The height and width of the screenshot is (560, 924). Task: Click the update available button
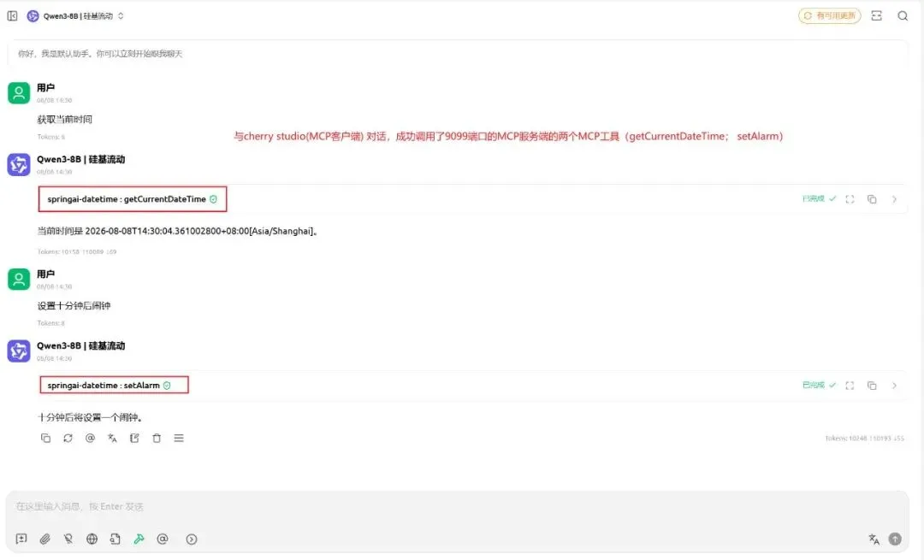pyautogui.click(x=829, y=16)
